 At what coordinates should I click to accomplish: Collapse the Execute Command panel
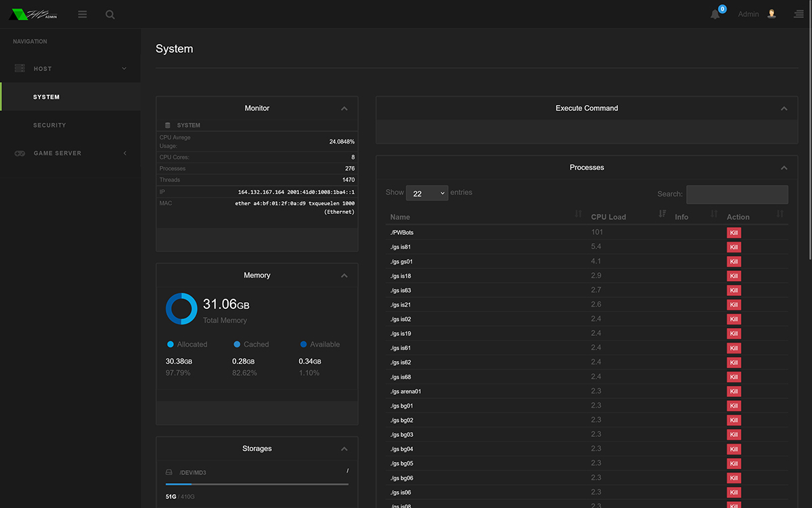pos(784,108)
